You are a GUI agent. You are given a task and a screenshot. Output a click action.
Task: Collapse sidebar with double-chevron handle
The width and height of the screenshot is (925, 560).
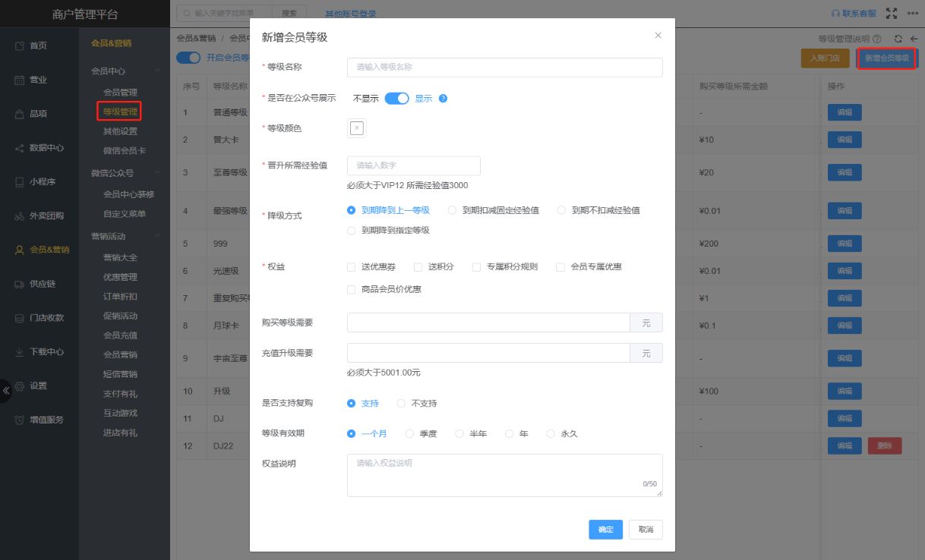5,391
